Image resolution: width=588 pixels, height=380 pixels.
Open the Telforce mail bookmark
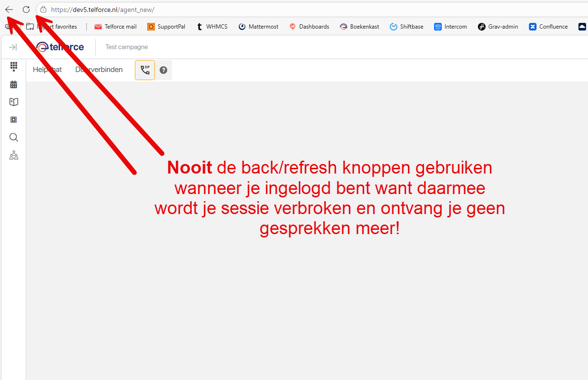click(115, 27)
